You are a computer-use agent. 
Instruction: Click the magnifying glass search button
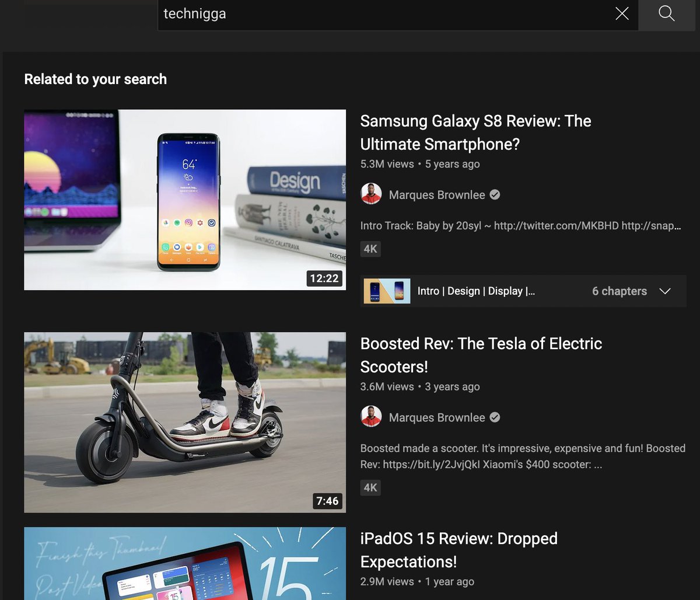click(x=667, y=13)
